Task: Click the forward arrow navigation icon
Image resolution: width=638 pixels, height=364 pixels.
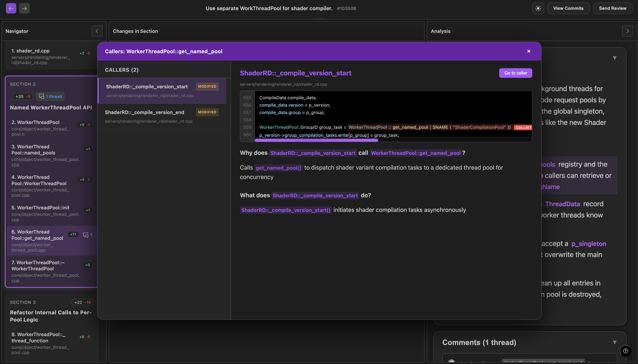Action: (24, 8)
